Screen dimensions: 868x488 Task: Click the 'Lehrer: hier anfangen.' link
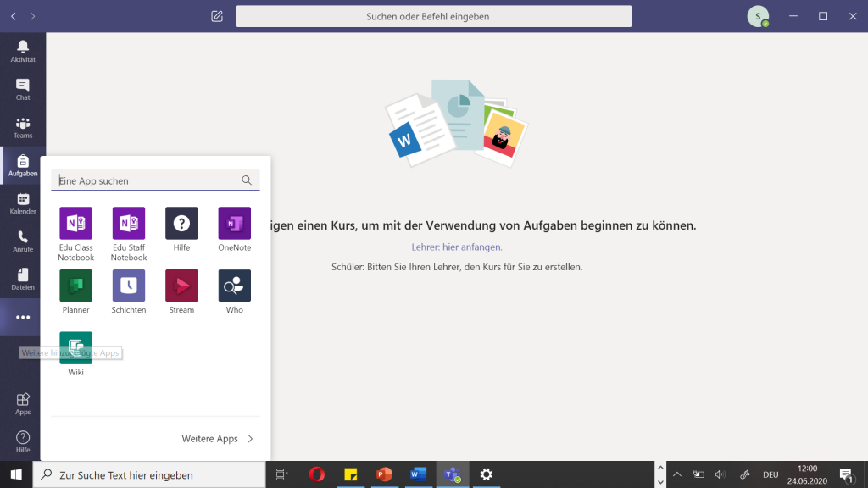tap(457, 247)
